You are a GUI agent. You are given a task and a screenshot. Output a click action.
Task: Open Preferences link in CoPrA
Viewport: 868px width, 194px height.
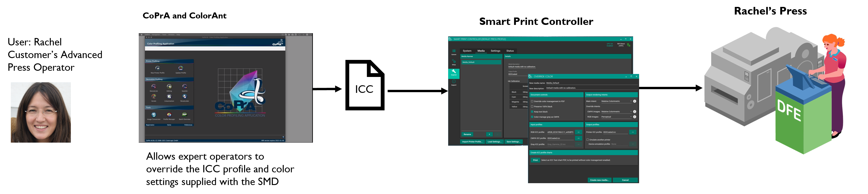point(188,125)
